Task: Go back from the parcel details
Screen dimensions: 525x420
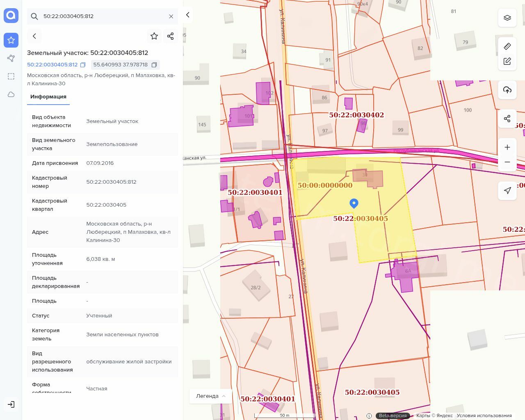Action: click(34, 36)
